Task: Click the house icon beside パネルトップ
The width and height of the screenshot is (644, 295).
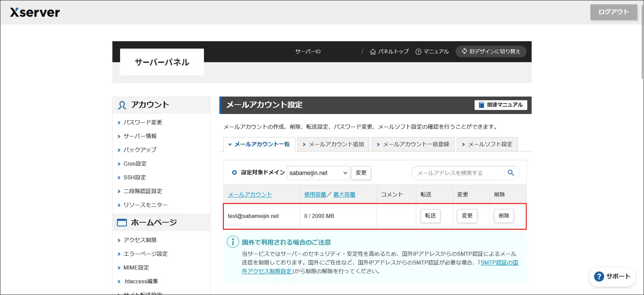Action: 373,52
